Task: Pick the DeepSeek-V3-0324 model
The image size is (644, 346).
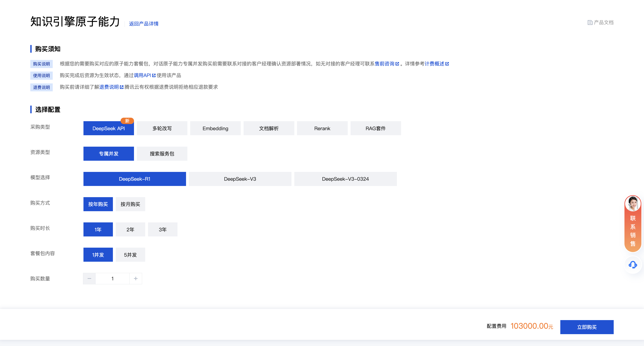Action: click(x=345, y=179)
